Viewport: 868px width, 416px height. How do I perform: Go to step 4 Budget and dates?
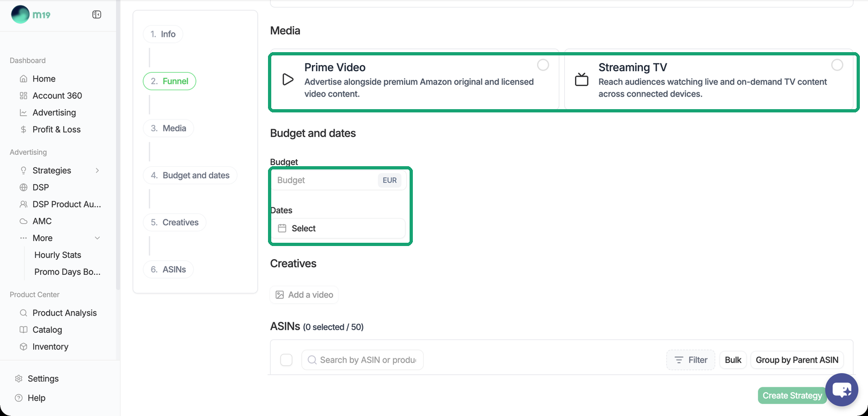click(190, 175)
